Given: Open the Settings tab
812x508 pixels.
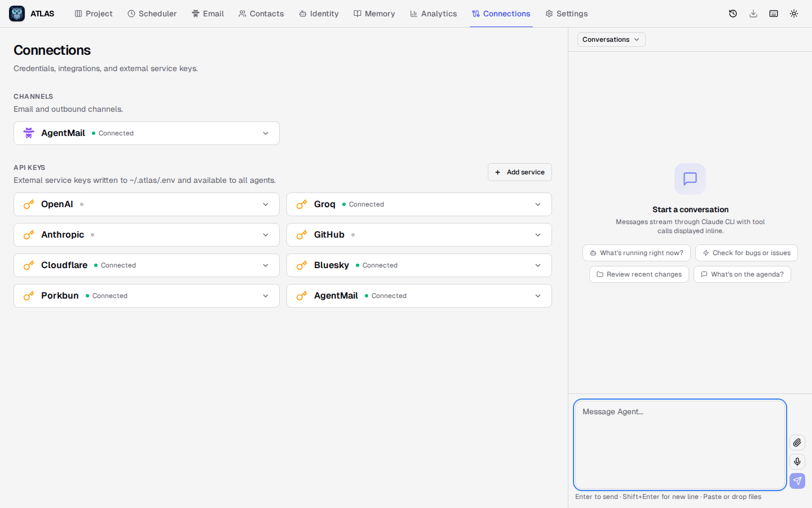Looking at the screenshot, I should coord(567,14).
